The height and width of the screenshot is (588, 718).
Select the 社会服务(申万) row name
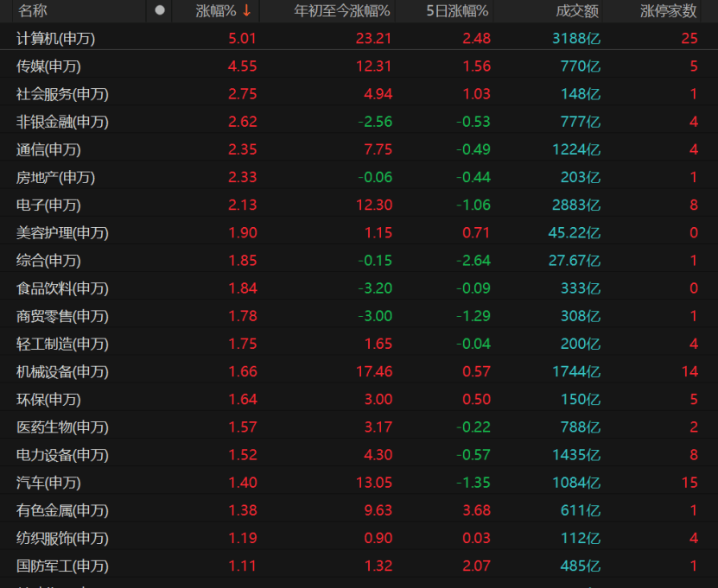62,94
